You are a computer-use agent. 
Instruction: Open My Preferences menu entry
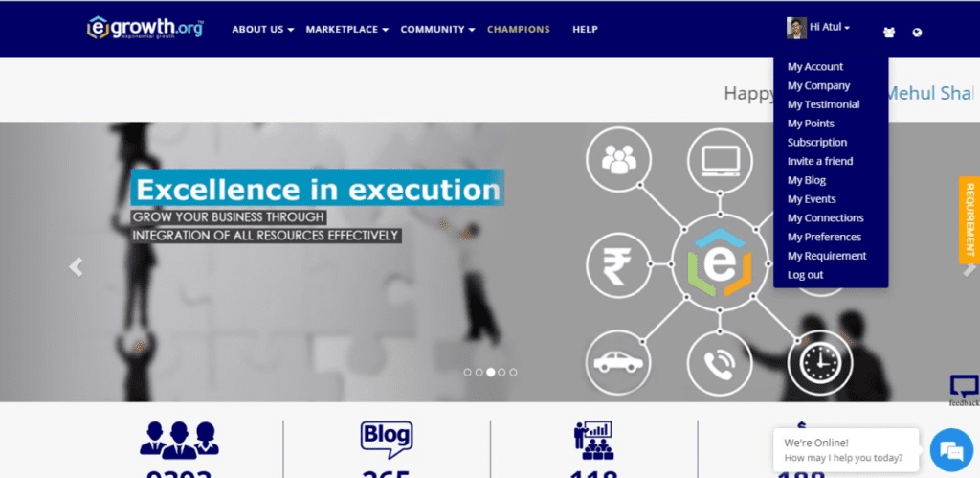(x=824, y=237)
